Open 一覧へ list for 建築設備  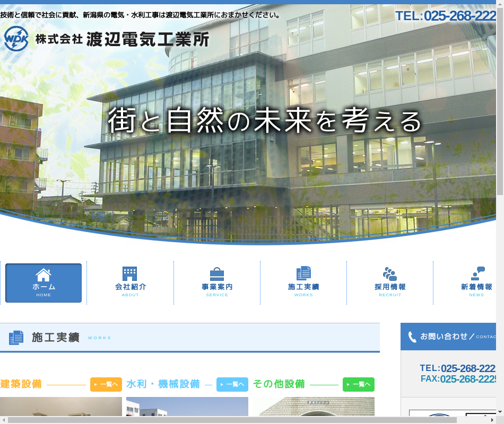point(106,384)
